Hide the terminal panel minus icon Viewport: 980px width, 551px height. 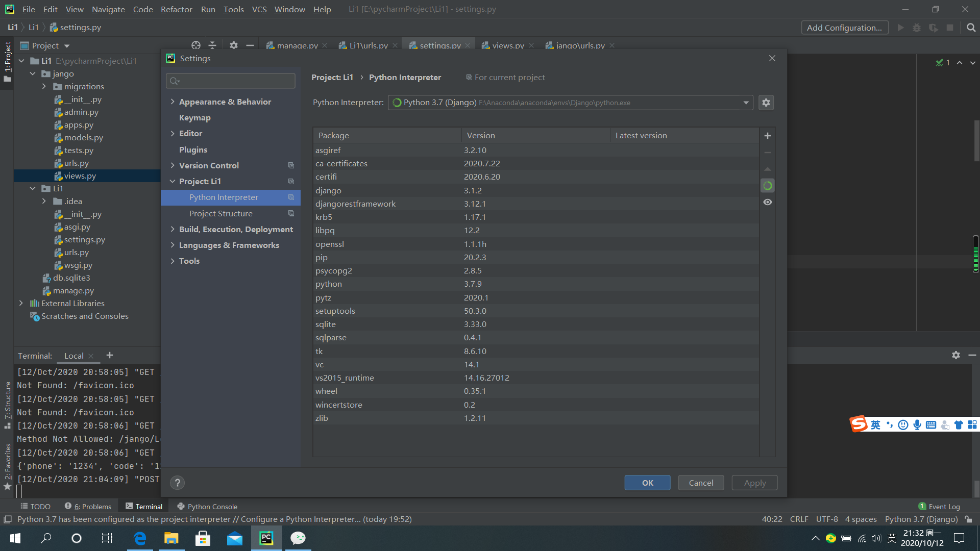click(972, 355)
